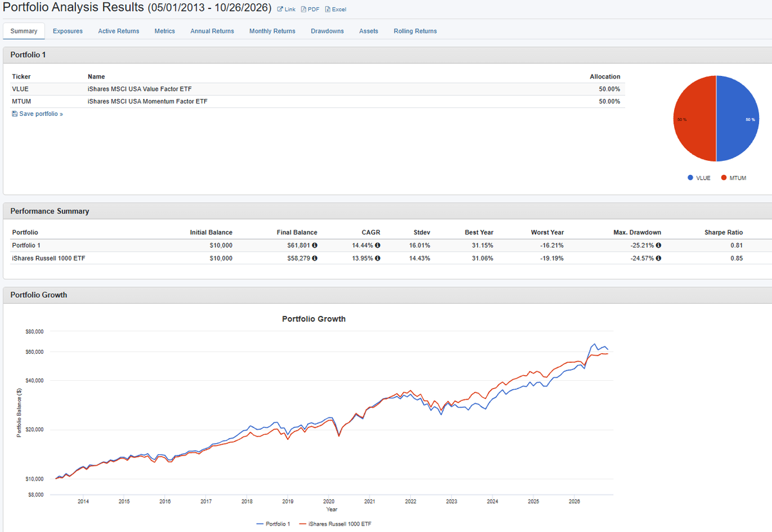The width and height of the screenshot is (772, 532).
Task: Click the 16.01% Stdev value
Action: click(x=419, y=245)
